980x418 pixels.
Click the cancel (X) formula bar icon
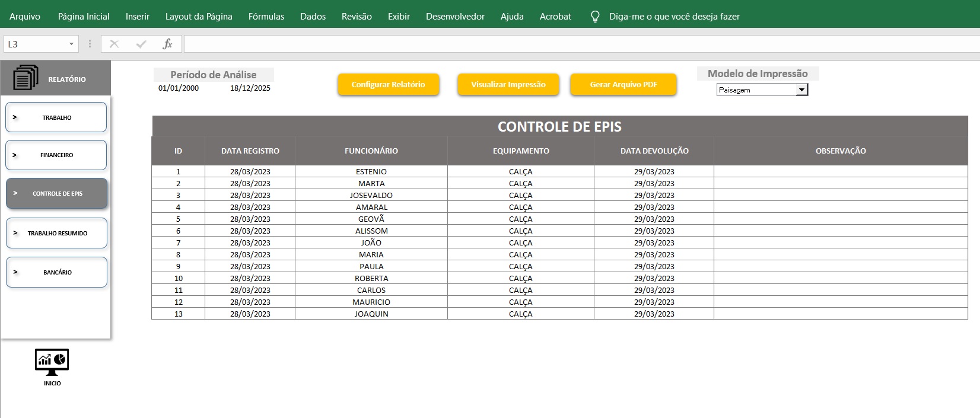114,44
